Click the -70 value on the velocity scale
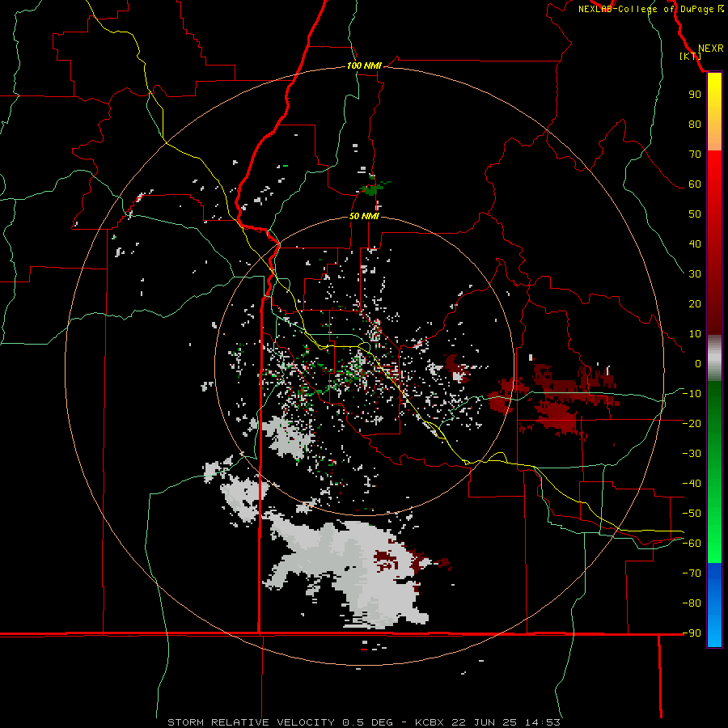The width and height of the screenshot is (728, 728). 692,574
